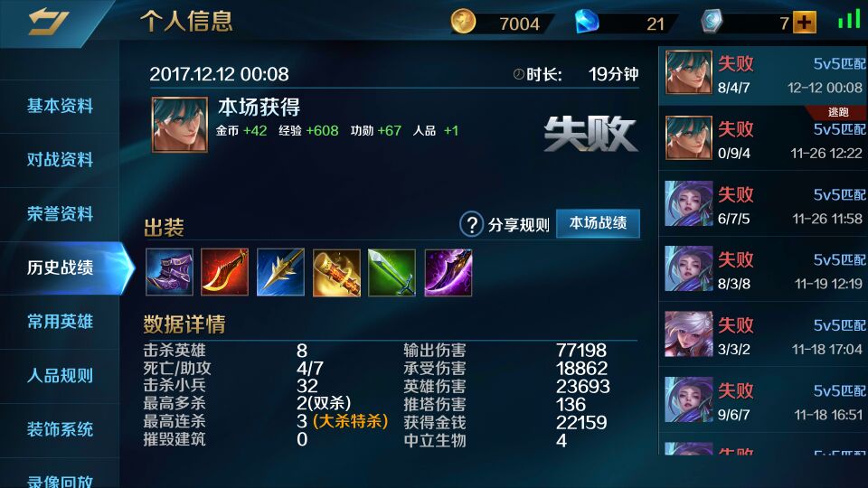This screenshot has width=868, height=488.
Task: Switch to the 对战资料 tab
Action: point(60,160)
